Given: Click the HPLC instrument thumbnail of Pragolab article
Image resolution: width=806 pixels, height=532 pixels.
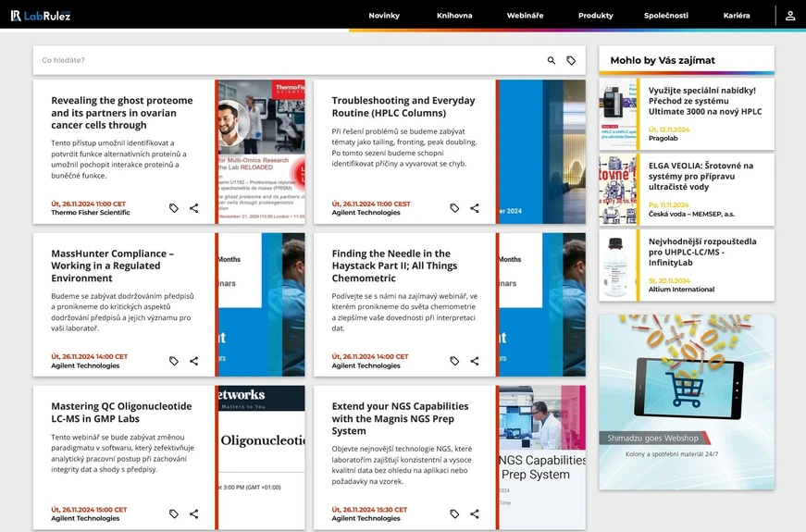Looking at the screenshot, I should tap(617, 114).
